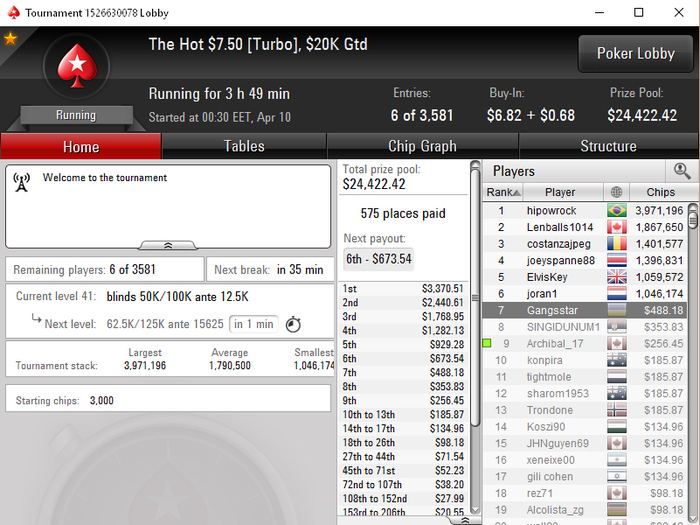
Task: Collapse the welcome message panel chevron
Action: (x=168, y=245)
